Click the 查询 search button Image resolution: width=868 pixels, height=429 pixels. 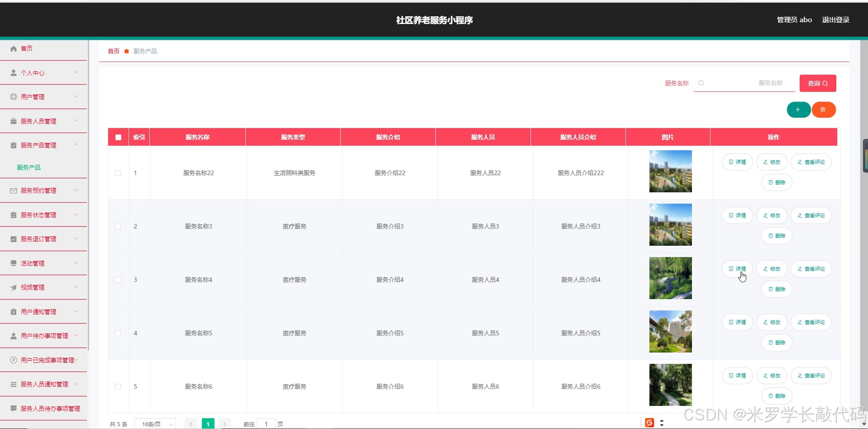point(818,83)
